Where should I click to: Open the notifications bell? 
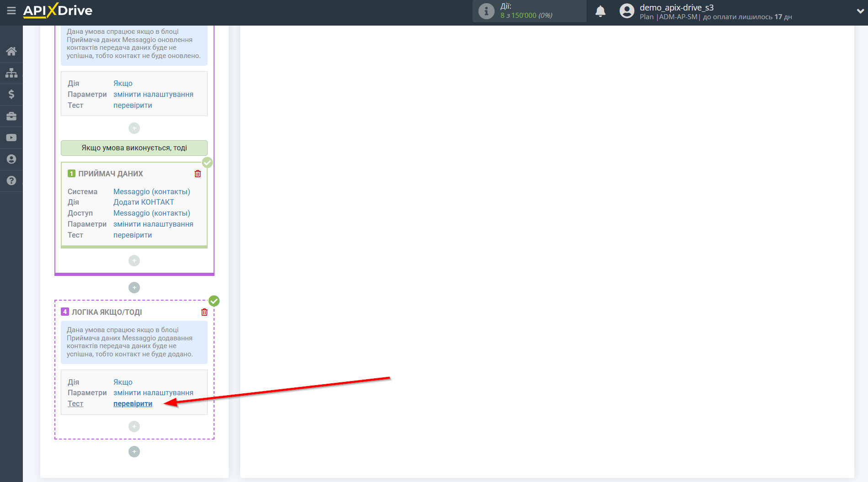600,11
